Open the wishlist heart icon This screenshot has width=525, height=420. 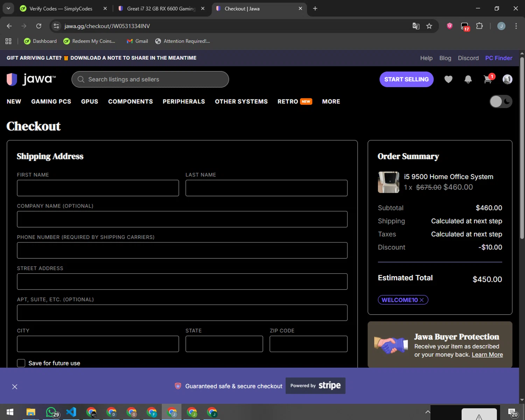pyautogui.click(x=448, y=79)
